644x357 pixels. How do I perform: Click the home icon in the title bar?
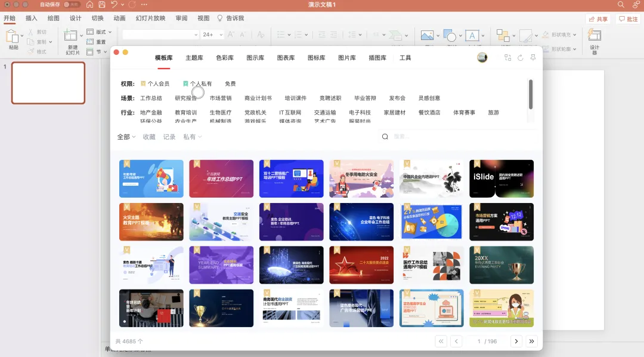pos(89,5)
